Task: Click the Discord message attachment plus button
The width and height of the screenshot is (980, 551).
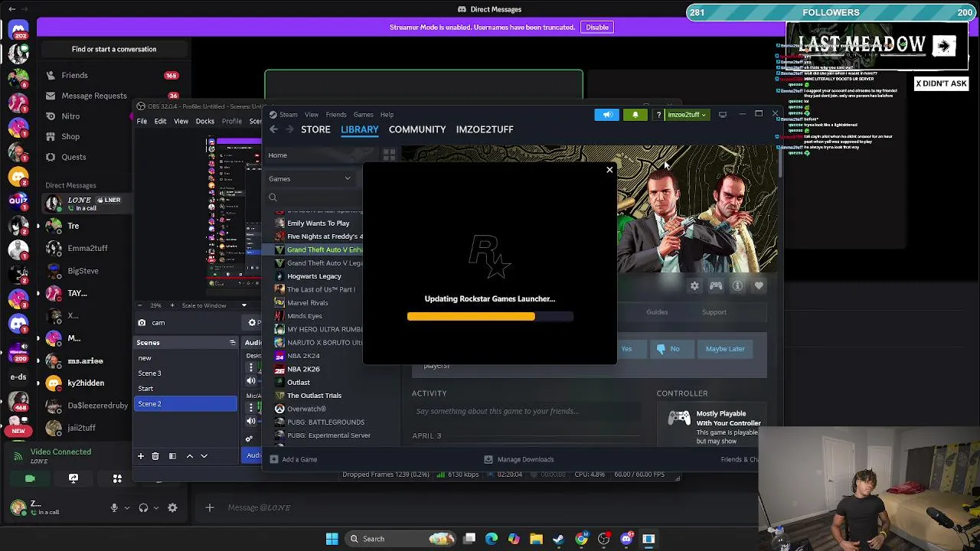Action: 209,507
